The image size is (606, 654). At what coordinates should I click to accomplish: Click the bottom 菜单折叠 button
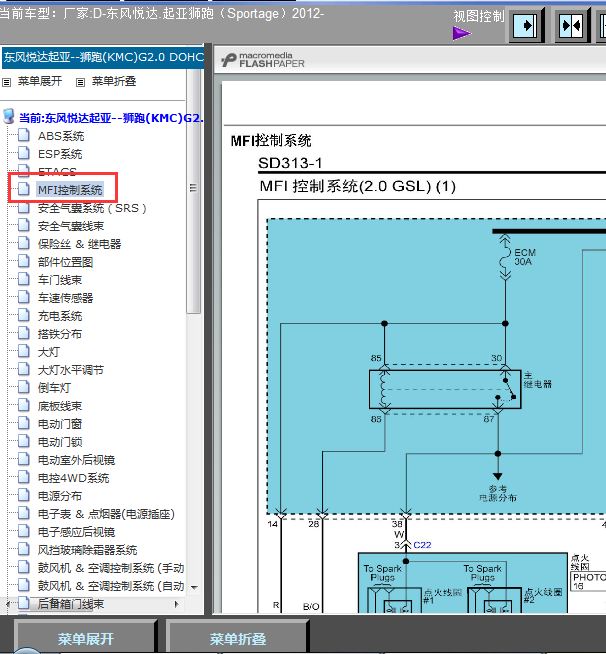click(x=237, y=637)
